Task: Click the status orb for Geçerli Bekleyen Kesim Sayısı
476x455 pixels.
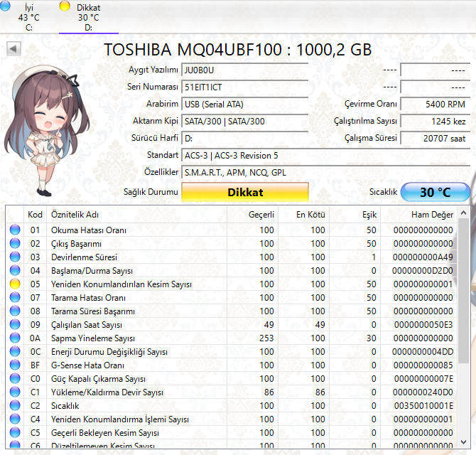Action: (x=15, y=432)
